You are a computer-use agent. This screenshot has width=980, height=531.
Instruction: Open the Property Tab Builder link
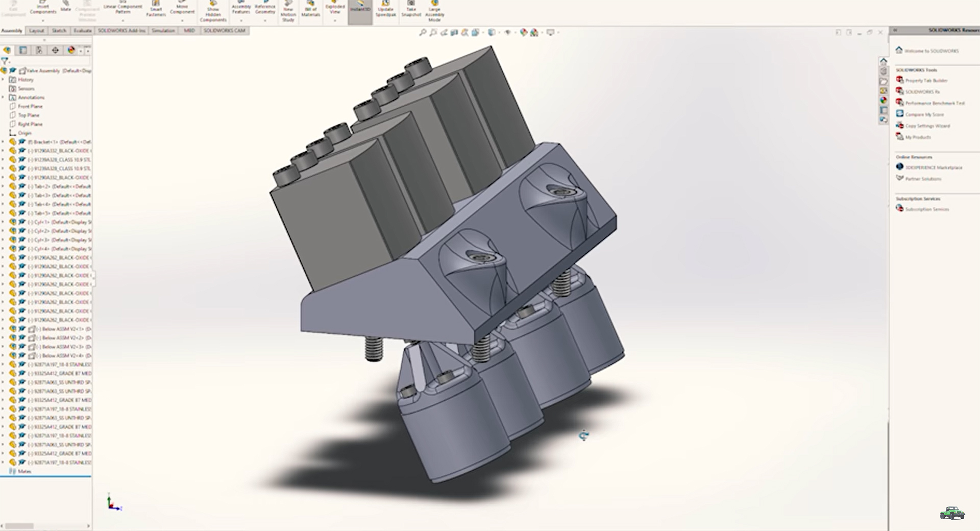pyautogui.click(x=926, y=81)
